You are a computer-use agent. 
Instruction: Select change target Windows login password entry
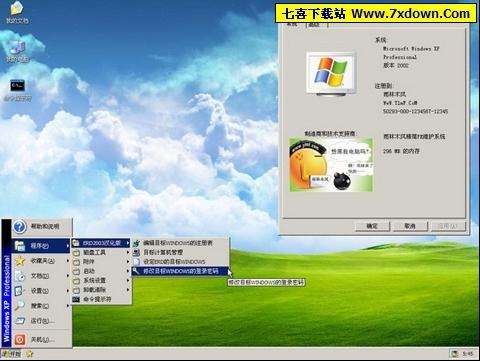coord(180,271)
